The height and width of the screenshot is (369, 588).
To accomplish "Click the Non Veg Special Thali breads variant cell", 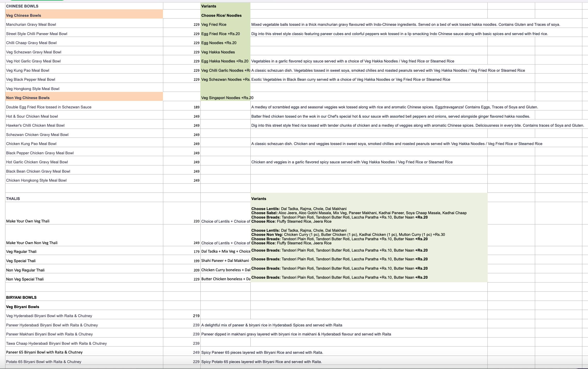I will point(339,277).
